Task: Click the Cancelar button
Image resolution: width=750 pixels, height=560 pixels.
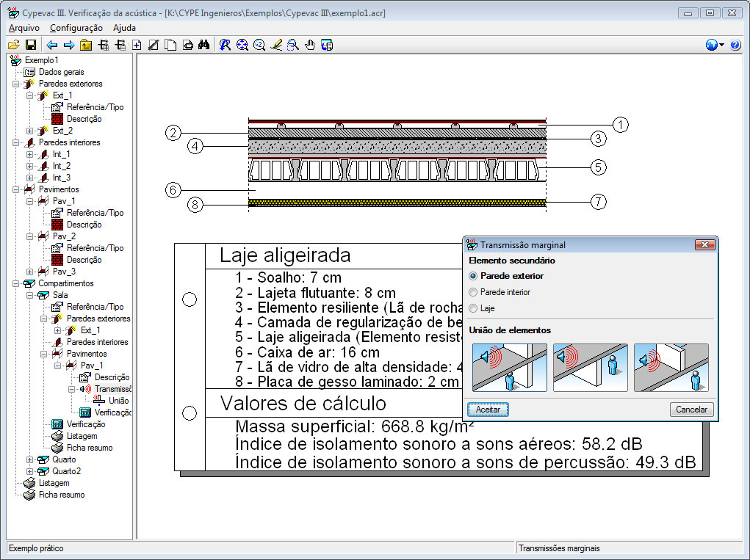Action: [692, 410]
